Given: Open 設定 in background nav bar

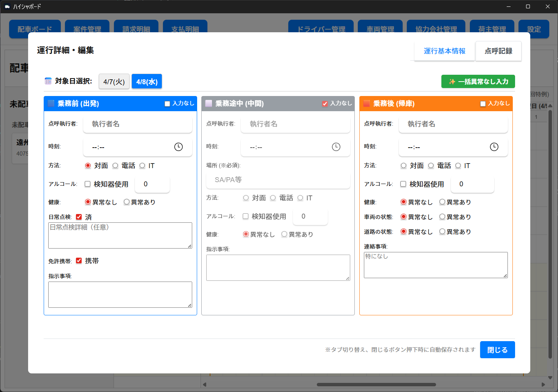Looking at the screenshot, I should (534, 29).
